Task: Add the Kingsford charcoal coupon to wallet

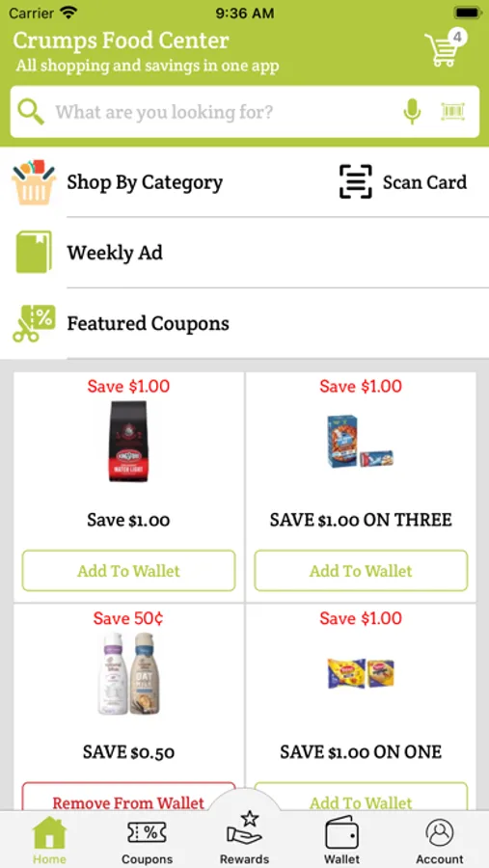Action: [x=128, y=571]
